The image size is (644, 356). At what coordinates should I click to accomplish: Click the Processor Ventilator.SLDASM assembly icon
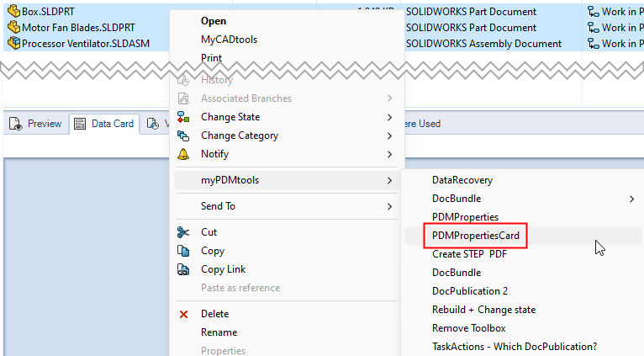click(x=13, y=44)
